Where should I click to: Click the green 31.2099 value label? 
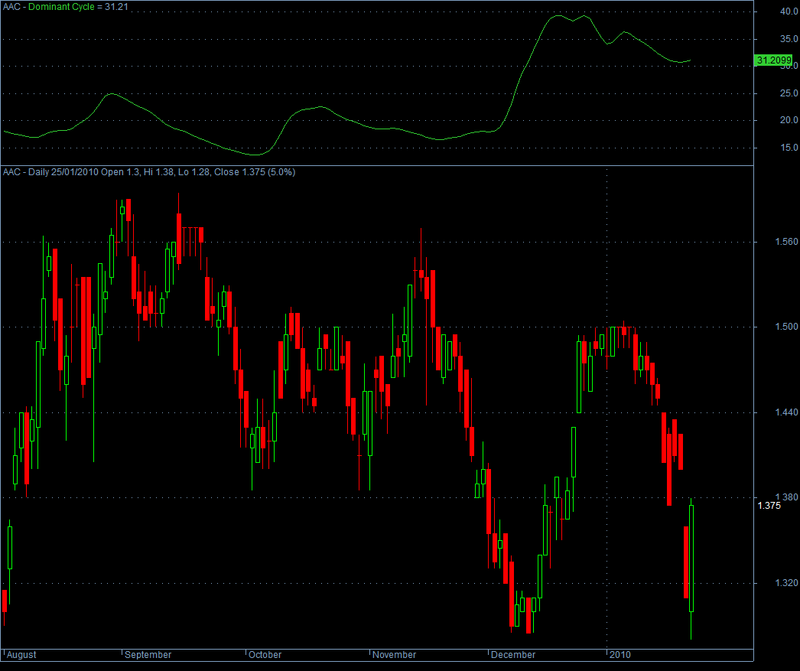click(773, 61)
